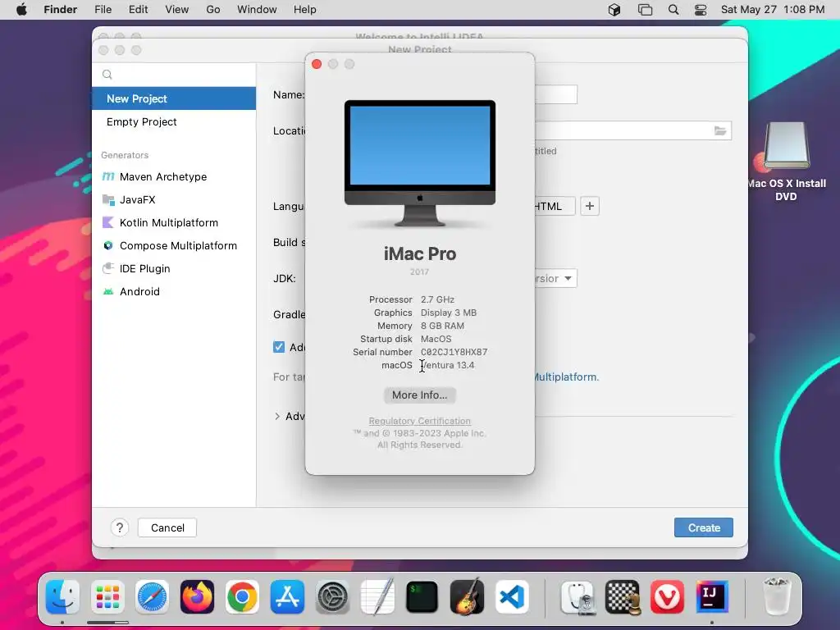Open Finder from the Dock

[62, 597]
